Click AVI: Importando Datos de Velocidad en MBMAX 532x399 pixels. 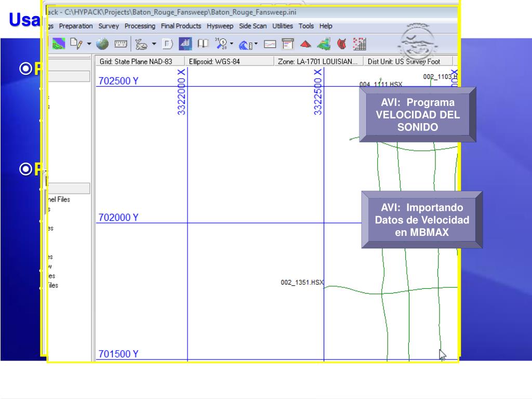[422, 220]
